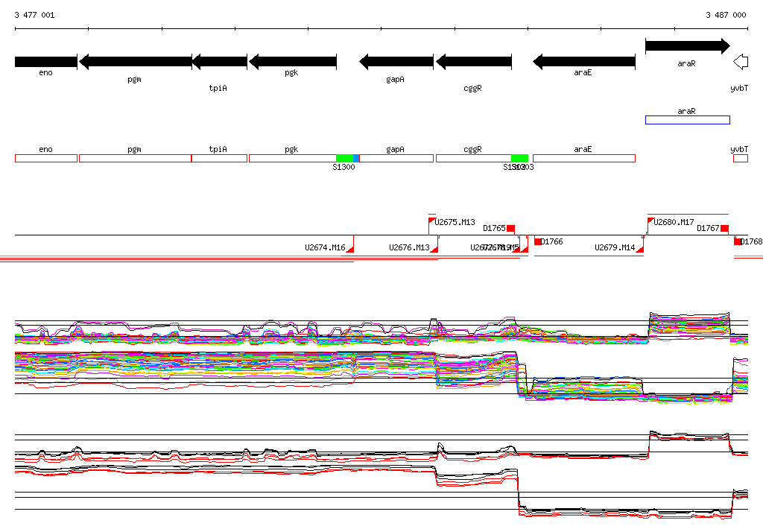
Task: Select the red outlined cggR box
Action: pos(473,158)
